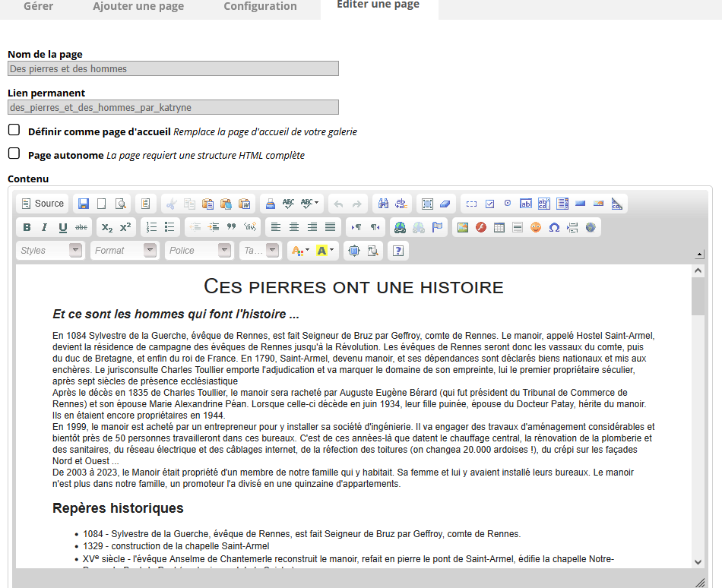Switch to Ajouter une page tab
This screenshot has height=588, width=722.
click(138, 6)
